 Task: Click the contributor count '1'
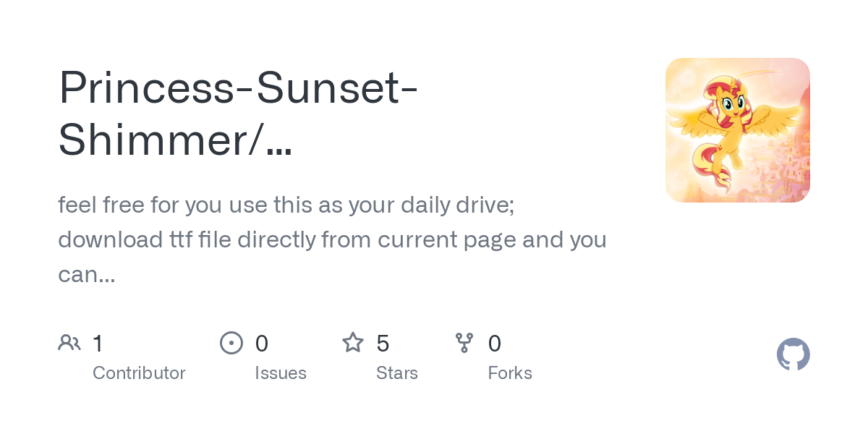tap(98, 344)
